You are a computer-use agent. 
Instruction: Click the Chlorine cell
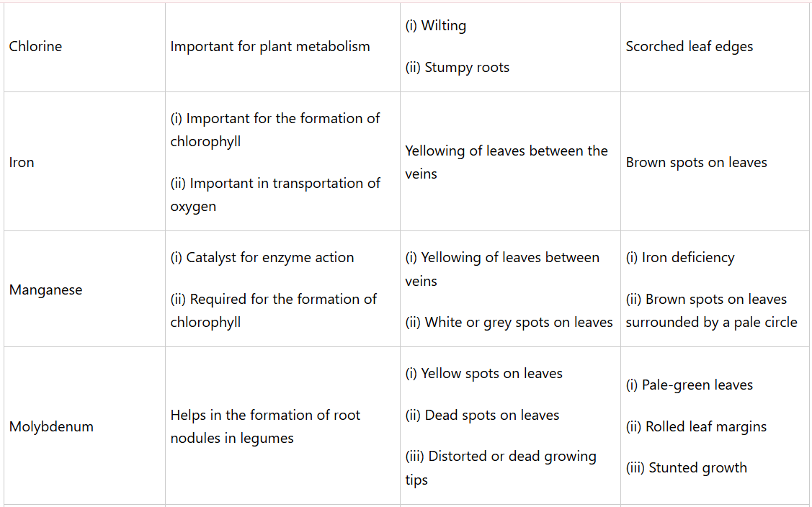tap(35, 47)
